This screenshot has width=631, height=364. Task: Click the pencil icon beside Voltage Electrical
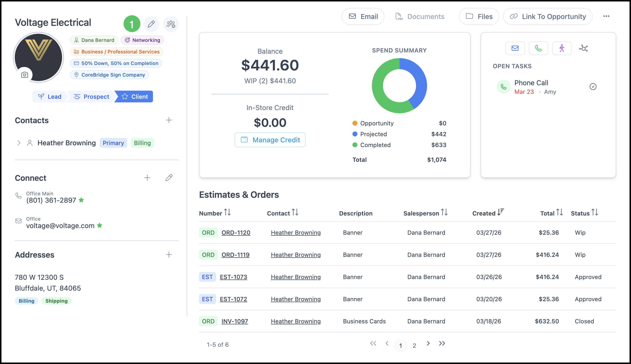(x=151, y=24)
